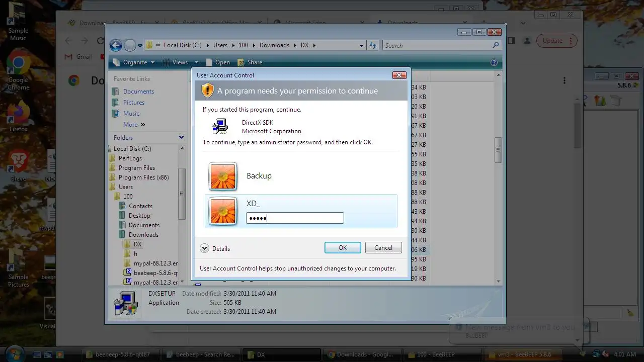
Task: Open Sample Pictures desktop folder
Action: pyautogui.click(x=18, y=267)
